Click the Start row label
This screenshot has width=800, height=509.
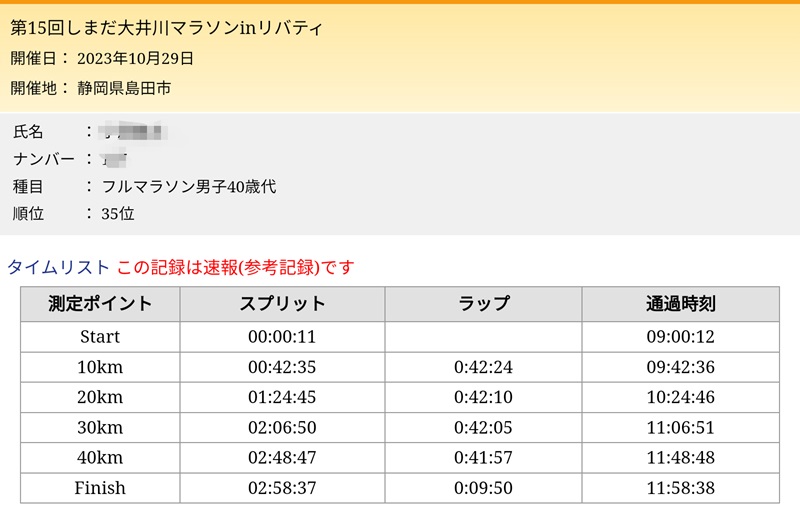click(x=100, y=337)
